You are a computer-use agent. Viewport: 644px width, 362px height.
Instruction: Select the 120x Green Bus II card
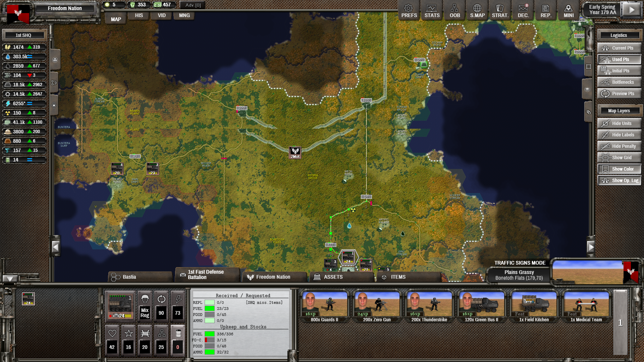[x=481, y=307]
